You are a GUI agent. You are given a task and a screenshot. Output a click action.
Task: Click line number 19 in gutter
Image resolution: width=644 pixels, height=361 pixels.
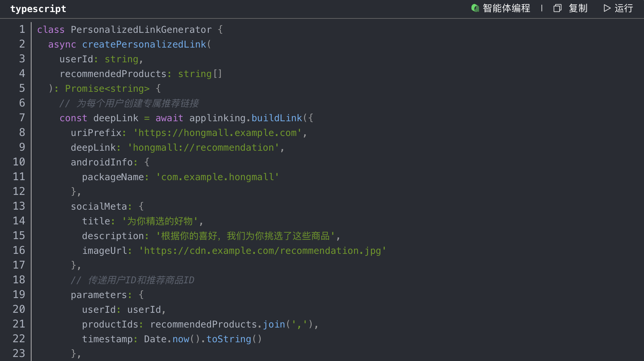[x=19, y=295]
